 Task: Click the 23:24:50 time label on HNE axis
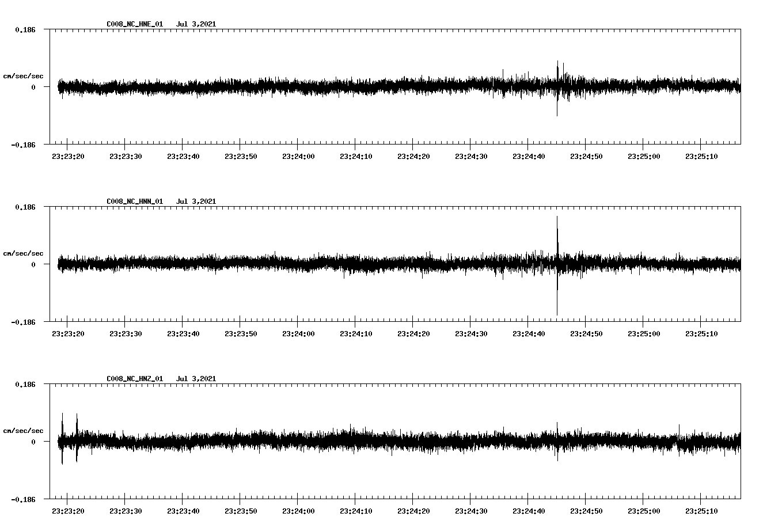(586, 156)
